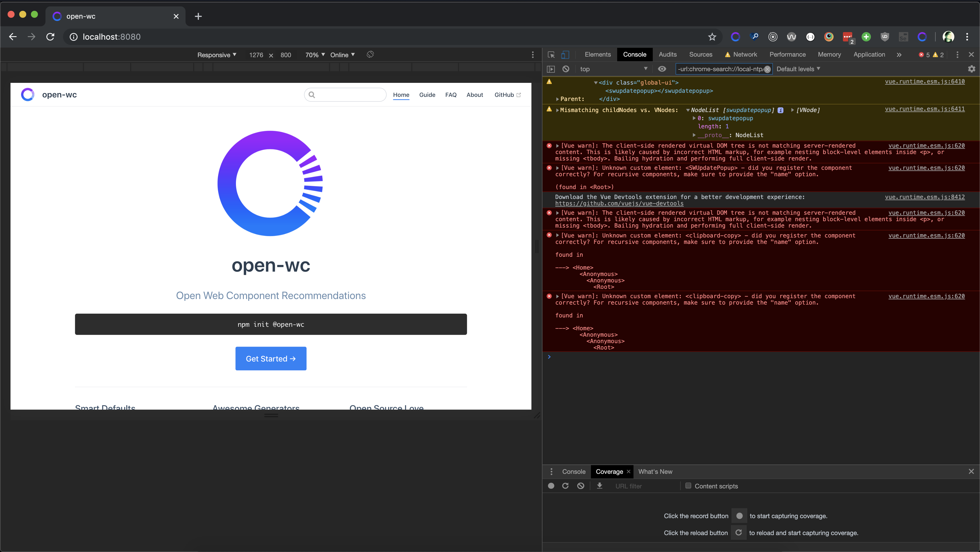980x552 pixels.
Task: Enable the Content scripts checkbox
Action: point(688,485)
